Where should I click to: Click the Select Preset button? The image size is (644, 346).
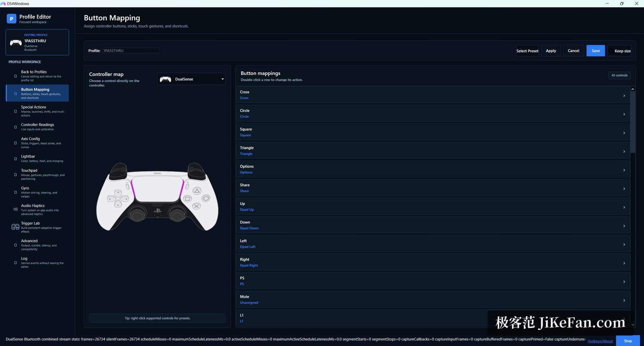coord(527,51)
